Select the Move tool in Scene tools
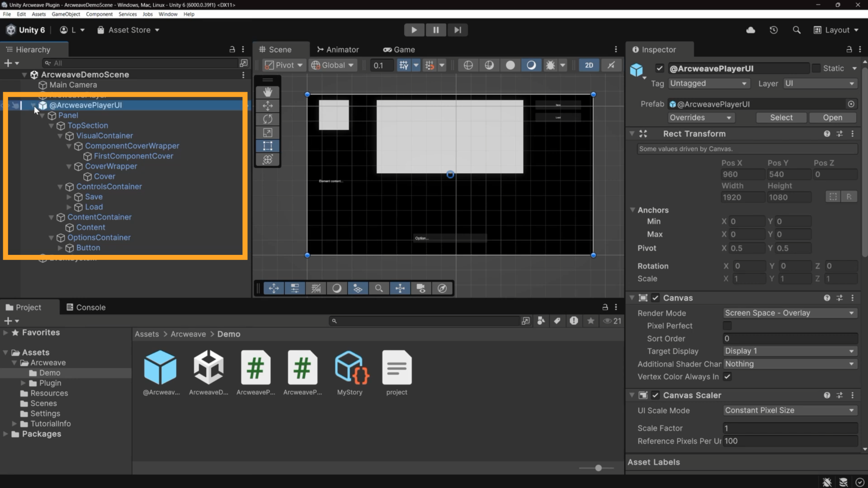 268,106
